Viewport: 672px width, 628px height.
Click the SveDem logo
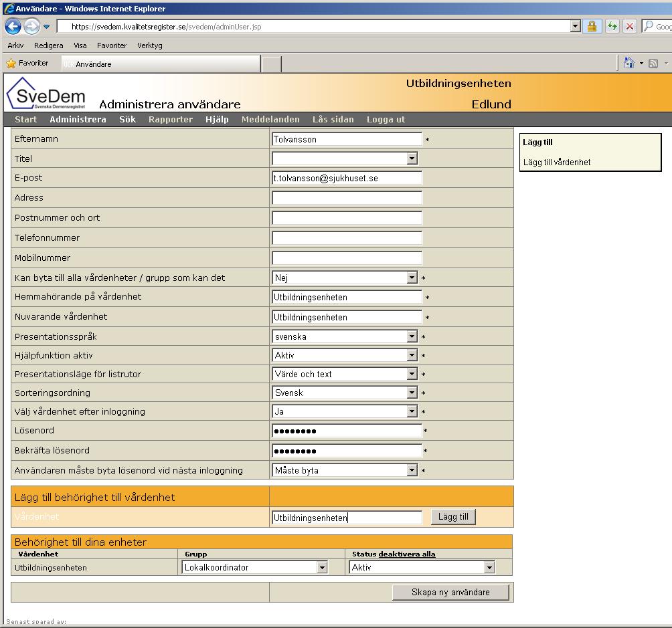(x=46, y=94)
